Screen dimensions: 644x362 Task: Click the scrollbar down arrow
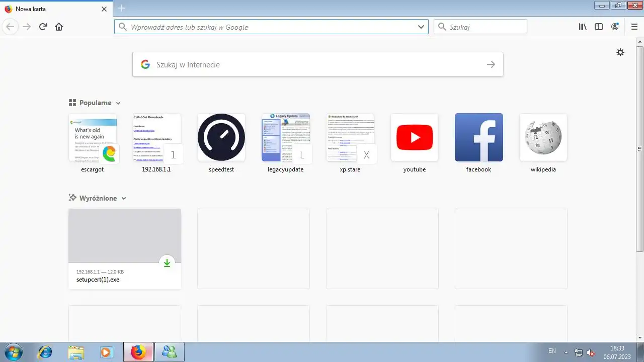point(639,337)
